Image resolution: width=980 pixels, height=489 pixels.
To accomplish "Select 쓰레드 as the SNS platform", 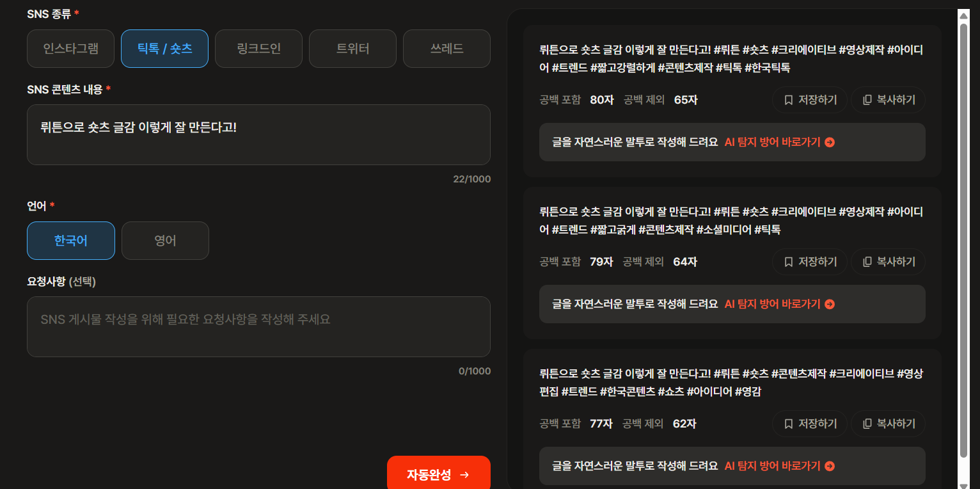I will [447, 48].
